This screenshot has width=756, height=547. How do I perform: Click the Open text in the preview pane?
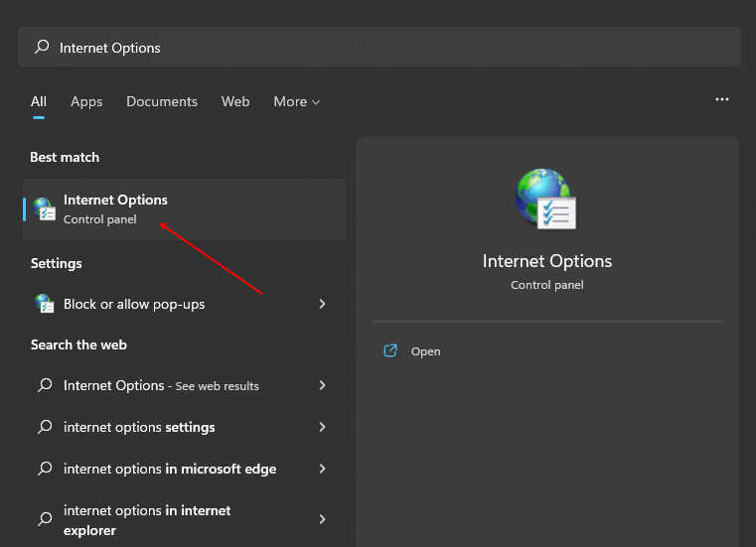pyautogui.click(x=425, y=351)
